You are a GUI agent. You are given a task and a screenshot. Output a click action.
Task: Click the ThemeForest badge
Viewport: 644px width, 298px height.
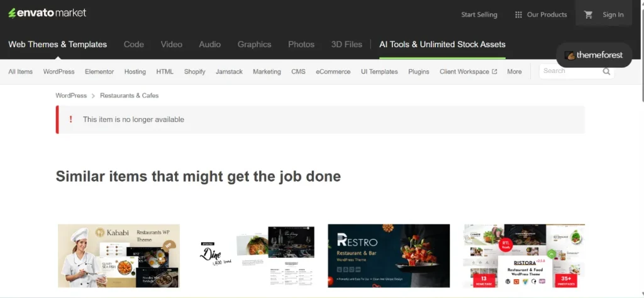pyautogui.click(x=594, y=55)
